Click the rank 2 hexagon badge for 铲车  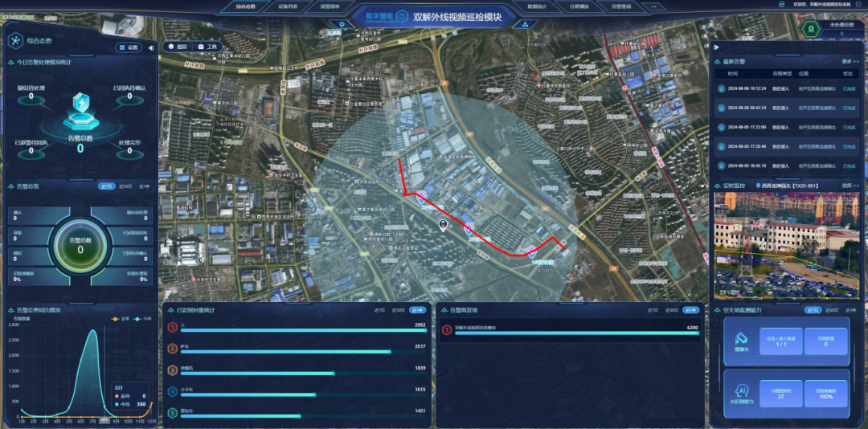[x=173, y=349]
